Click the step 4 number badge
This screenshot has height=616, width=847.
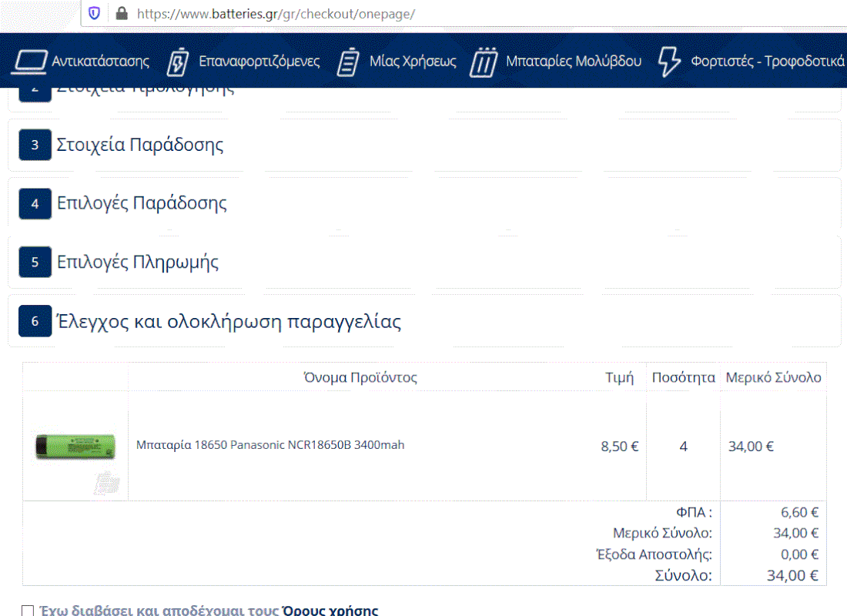click(x=35, y=204)
